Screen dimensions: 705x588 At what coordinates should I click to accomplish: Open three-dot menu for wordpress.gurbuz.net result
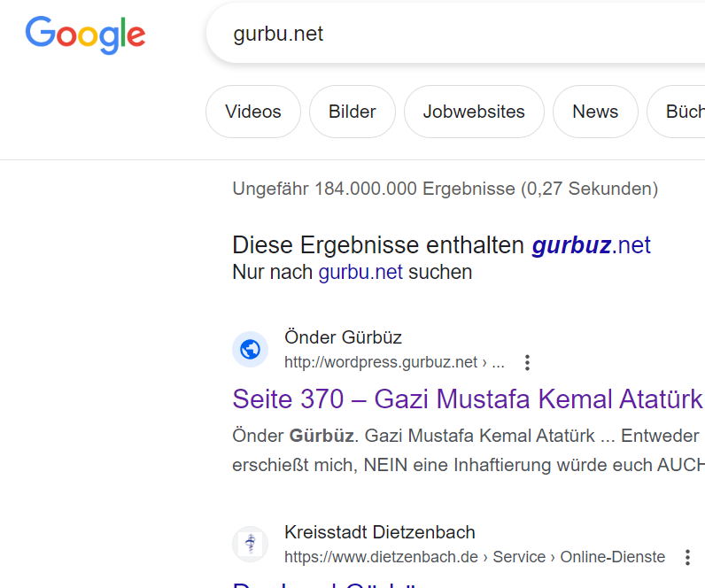(x=527, y=362)
